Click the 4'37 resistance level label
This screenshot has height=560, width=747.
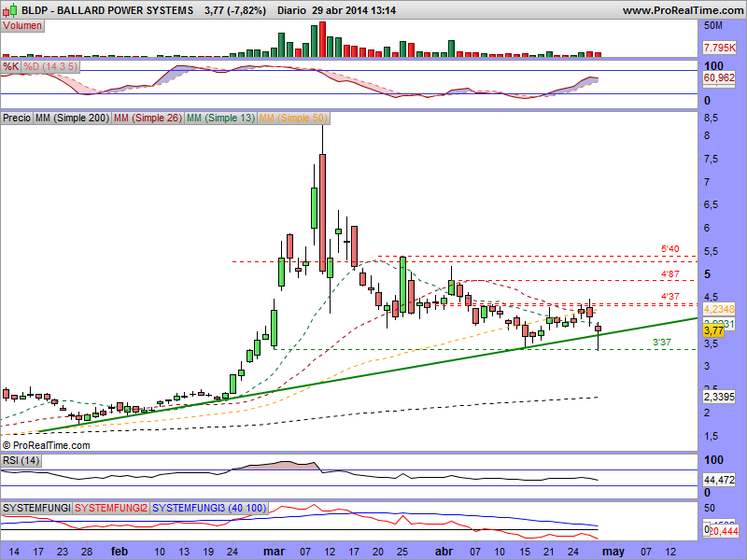click(x=669, y=296)
